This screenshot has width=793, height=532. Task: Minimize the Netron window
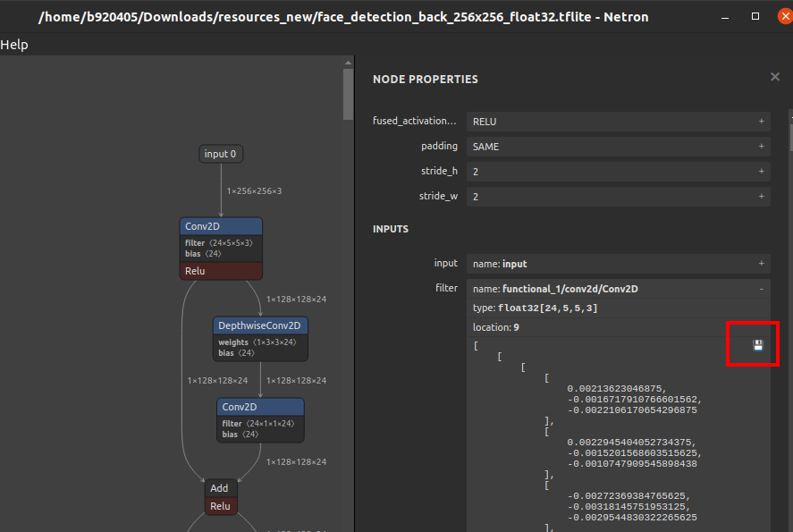point(725,16)
